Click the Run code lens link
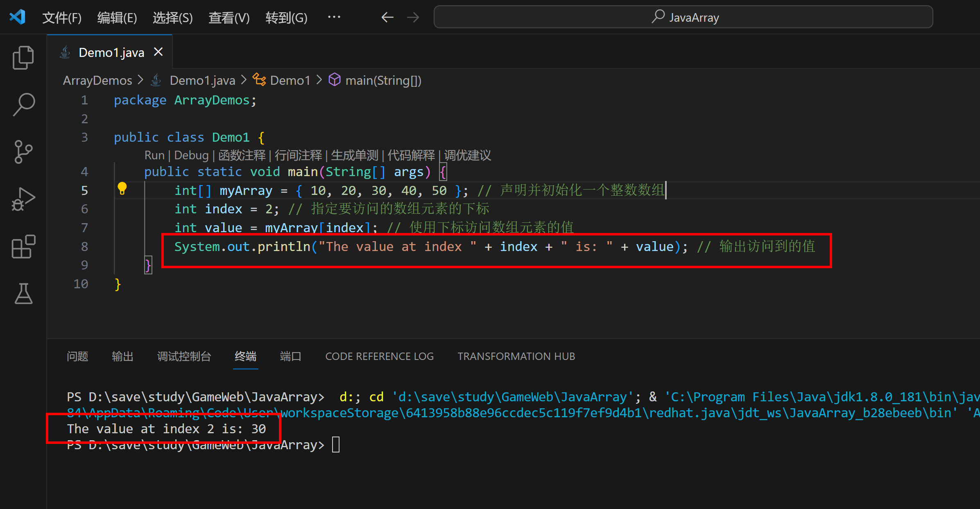The width and height of the screenshot is (980, 509). pos(154,155)
